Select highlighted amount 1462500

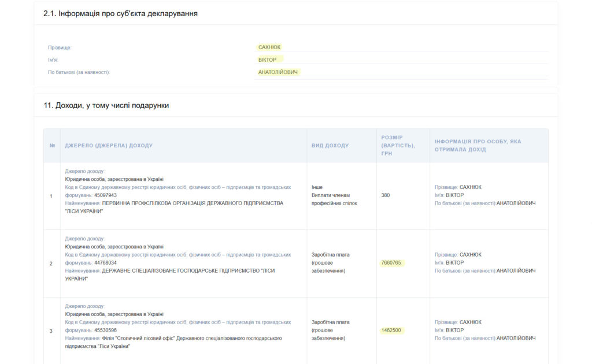[x=391, y=330]
